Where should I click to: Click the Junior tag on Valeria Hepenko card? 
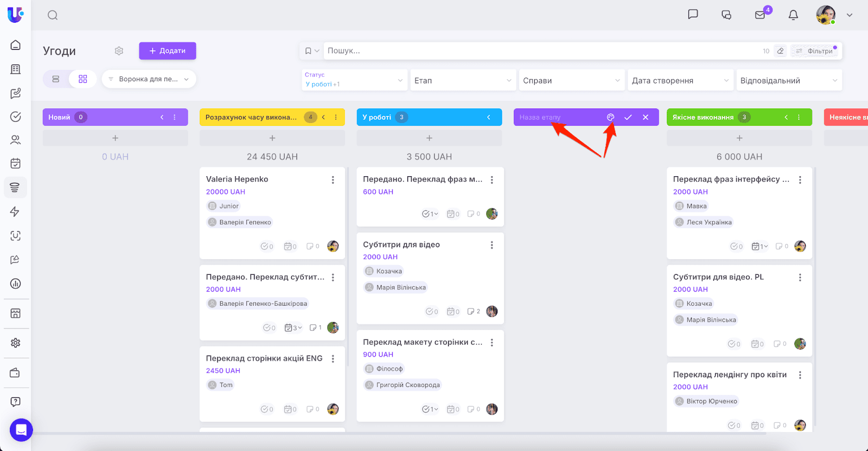pos(223,206)
